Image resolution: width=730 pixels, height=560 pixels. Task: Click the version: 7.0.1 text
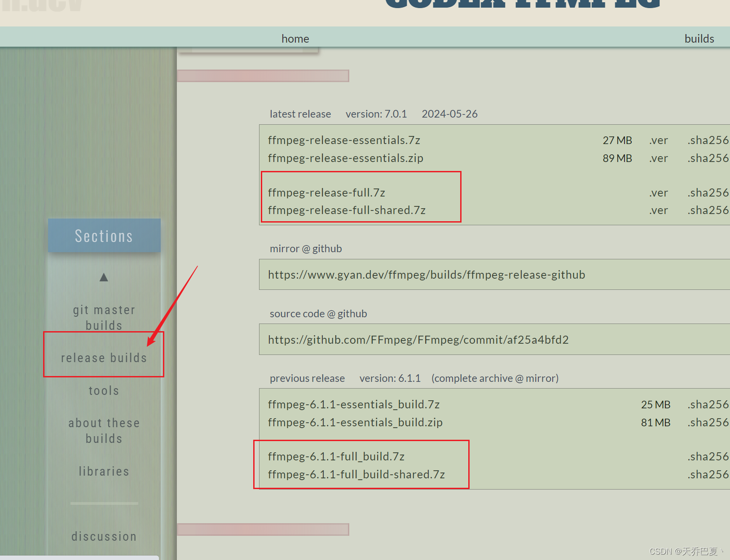tap(376, 114)
